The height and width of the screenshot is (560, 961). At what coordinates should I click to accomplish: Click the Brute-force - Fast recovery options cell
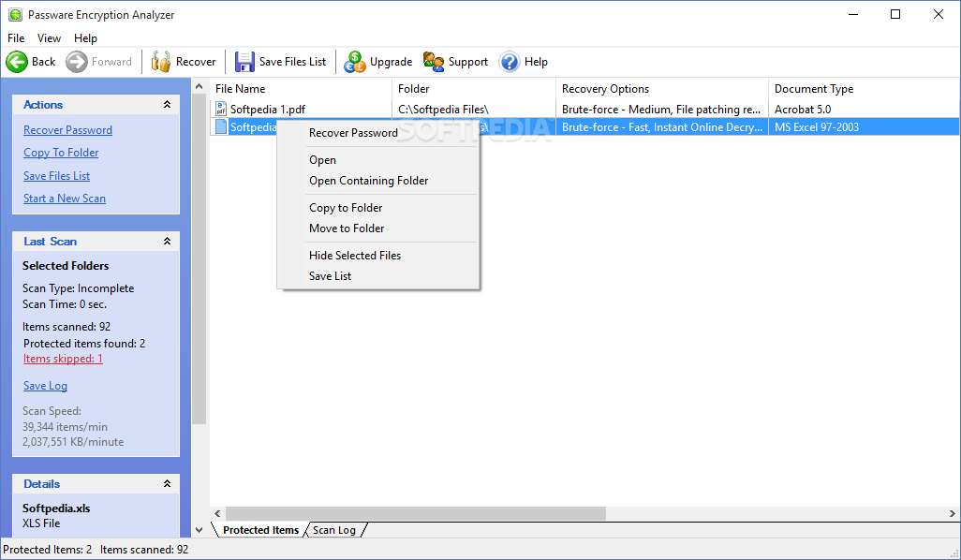click(x=662, y=126)
